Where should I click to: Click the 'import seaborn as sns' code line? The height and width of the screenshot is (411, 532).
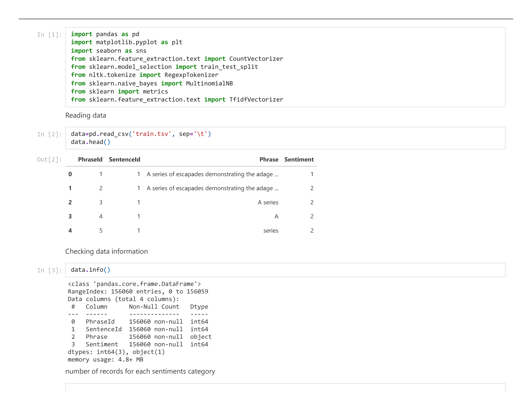pos(109,51)
